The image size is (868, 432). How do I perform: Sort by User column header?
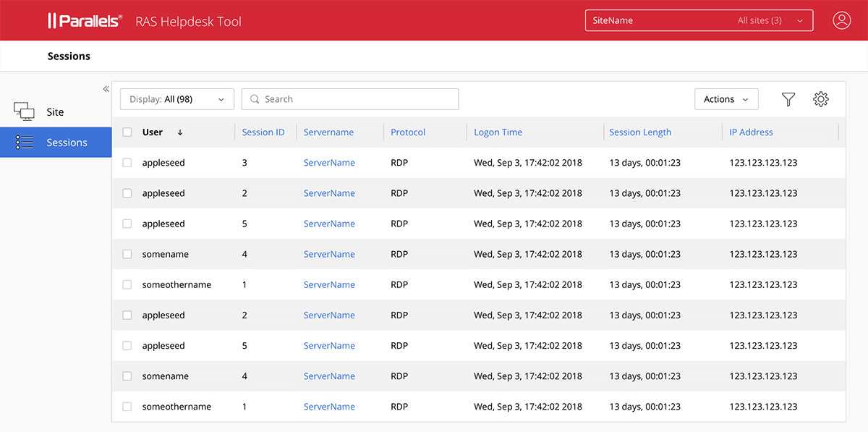(152, 132)
